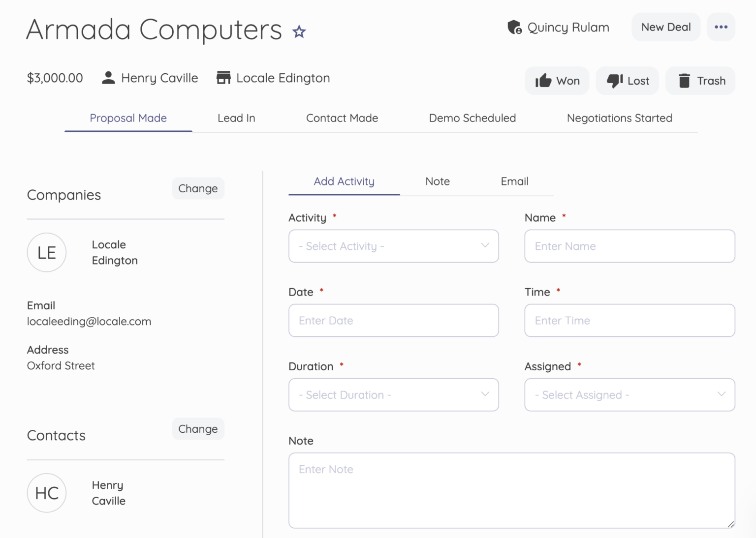
Task: Focus the Enter Date field
Action: 394,320
